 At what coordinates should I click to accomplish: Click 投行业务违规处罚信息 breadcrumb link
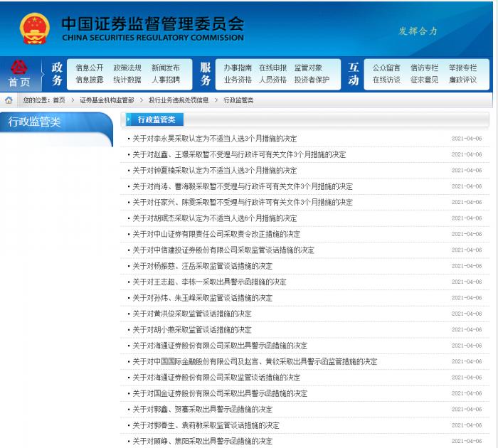click(179, 100)
